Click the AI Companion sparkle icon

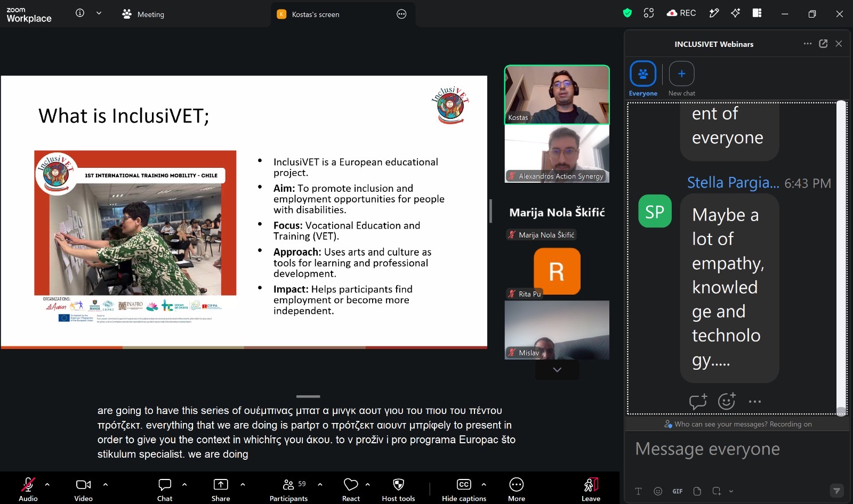pos(736,13)
